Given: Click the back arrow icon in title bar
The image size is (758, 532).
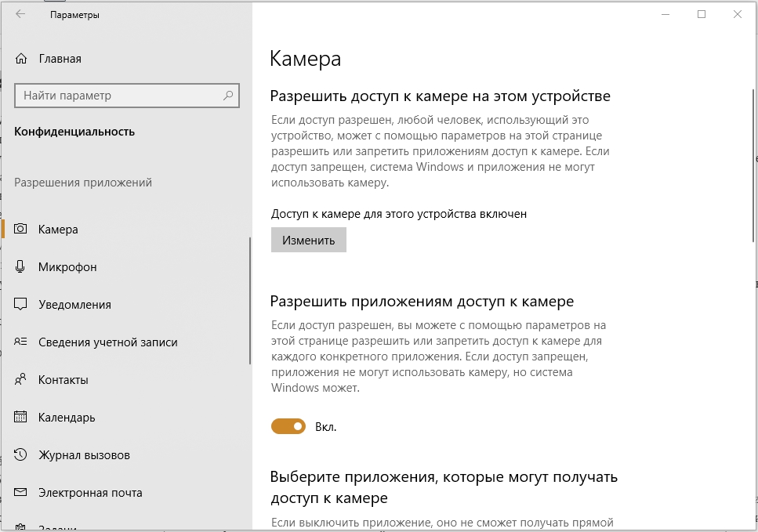Looking at the screenshot, I should 20,14.
